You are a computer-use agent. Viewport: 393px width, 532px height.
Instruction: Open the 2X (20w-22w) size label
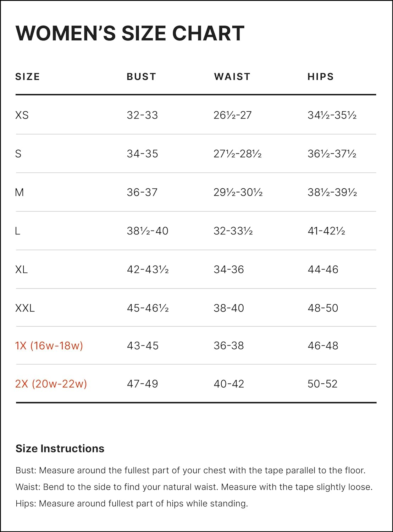[x=51, y=384]
